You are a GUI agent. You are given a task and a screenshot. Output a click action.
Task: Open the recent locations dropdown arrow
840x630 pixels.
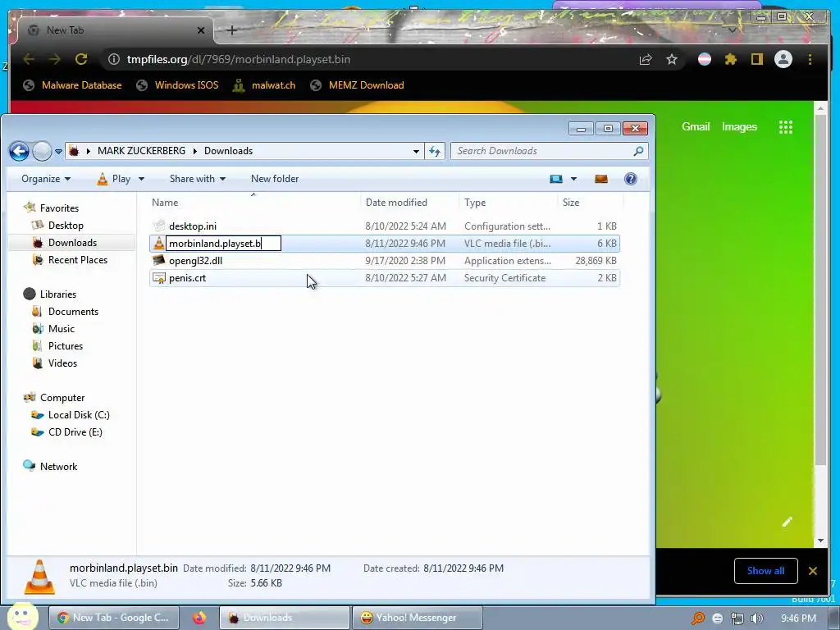tap(58, 152)
